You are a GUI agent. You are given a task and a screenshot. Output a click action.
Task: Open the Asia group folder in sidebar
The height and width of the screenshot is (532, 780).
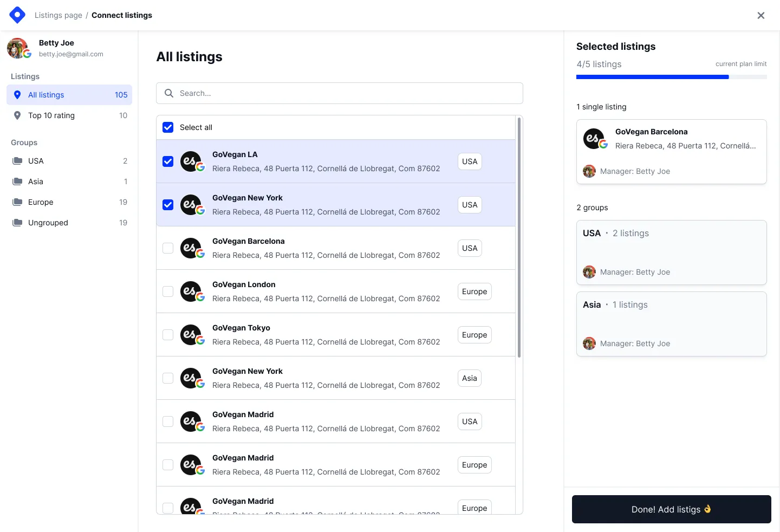click(35, 181)
